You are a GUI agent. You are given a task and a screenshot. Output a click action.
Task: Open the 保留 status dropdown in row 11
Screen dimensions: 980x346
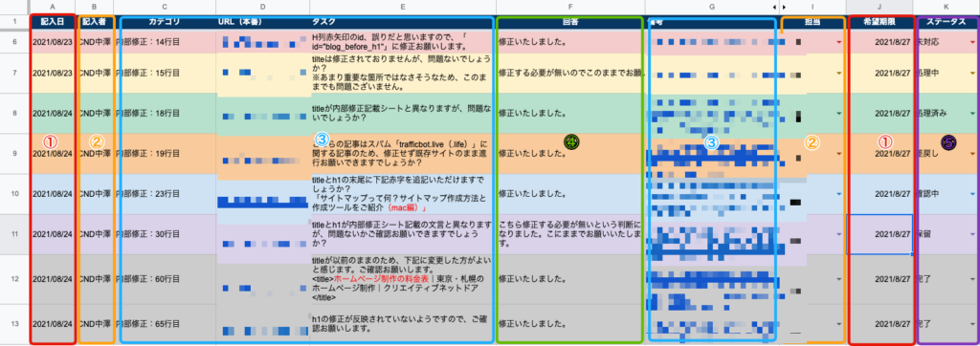[972, 233]
